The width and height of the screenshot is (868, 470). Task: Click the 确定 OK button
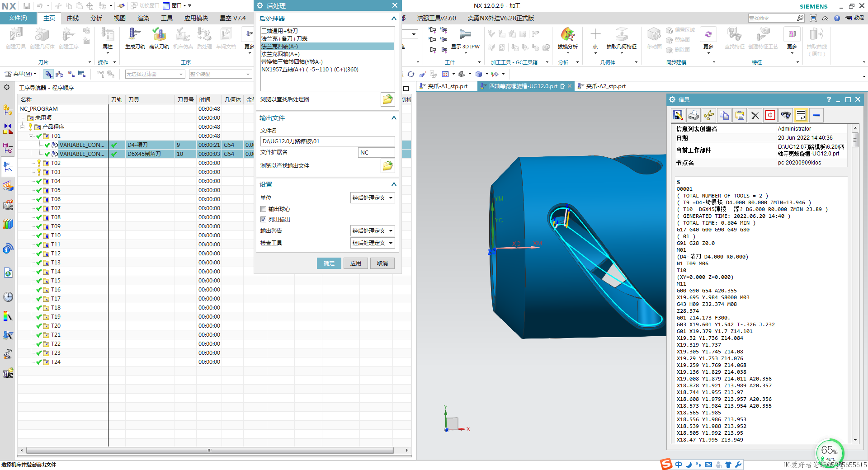coord(329,263)
